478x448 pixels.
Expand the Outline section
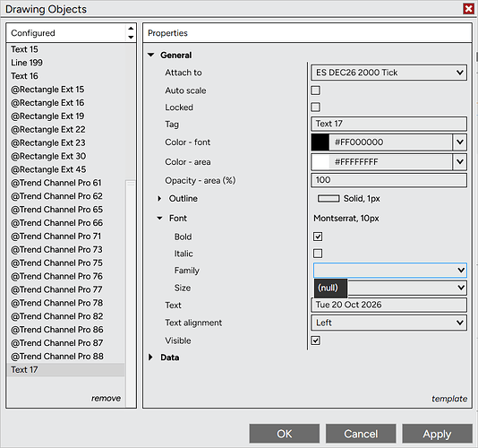159,198
